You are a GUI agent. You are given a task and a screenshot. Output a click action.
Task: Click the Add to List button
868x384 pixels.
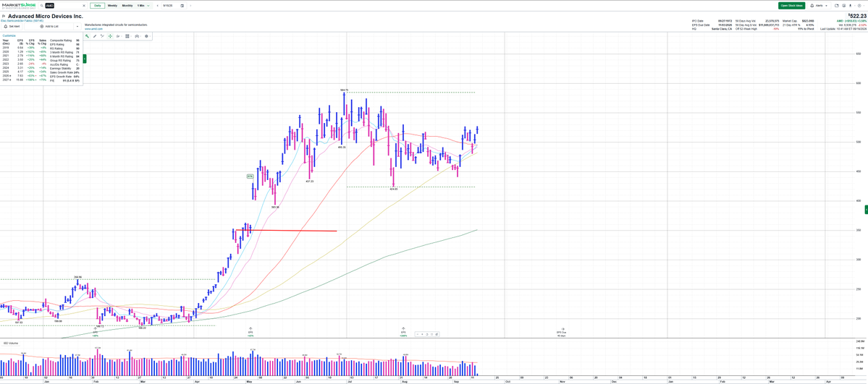coord(49,26)
